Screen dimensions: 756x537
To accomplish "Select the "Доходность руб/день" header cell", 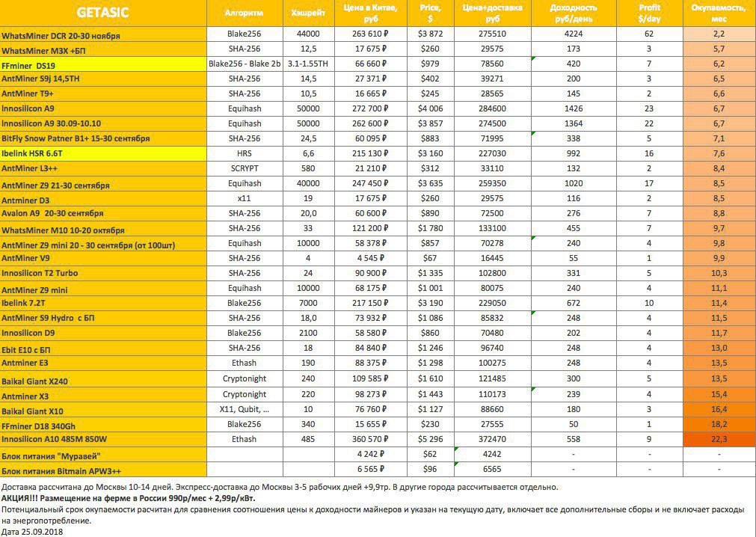I will tap(574, 13).
